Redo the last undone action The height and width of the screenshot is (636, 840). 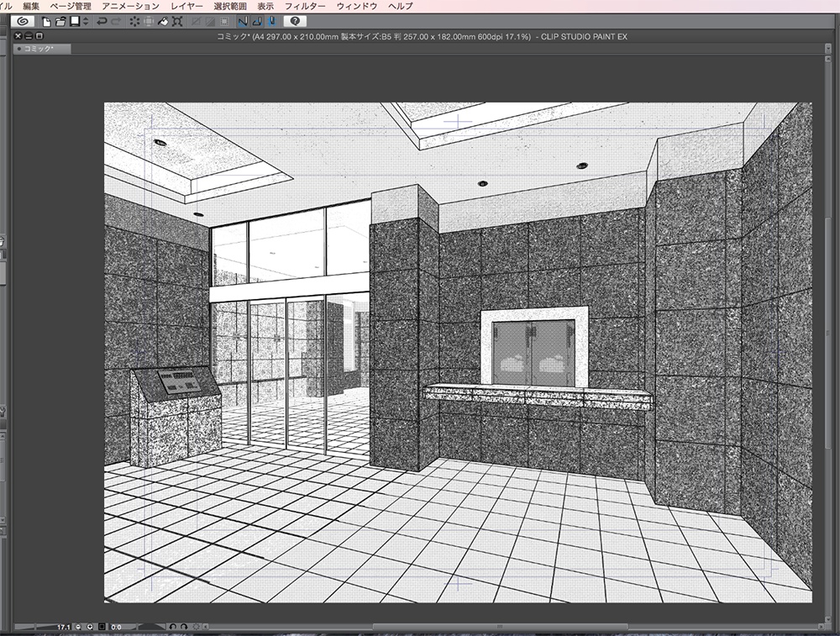tap(116, 22)
